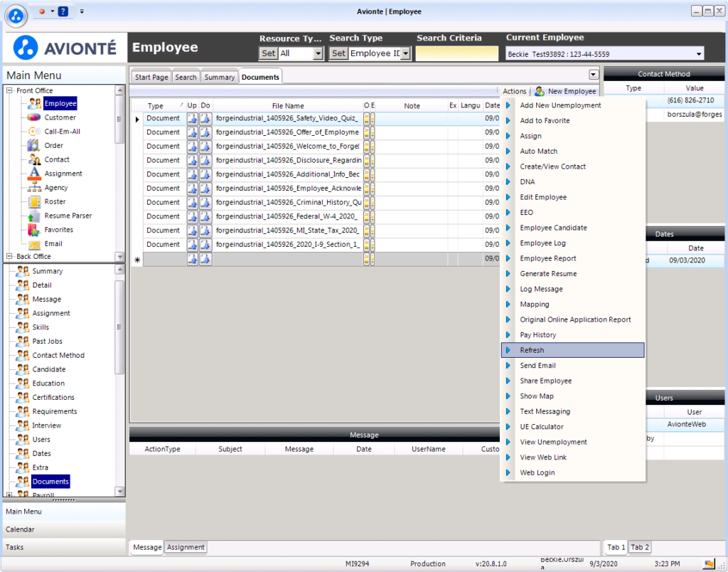The image size is (728, 572).
Task: Open Call-Em-All in the Front Office tree
Action: pos(63,132)
